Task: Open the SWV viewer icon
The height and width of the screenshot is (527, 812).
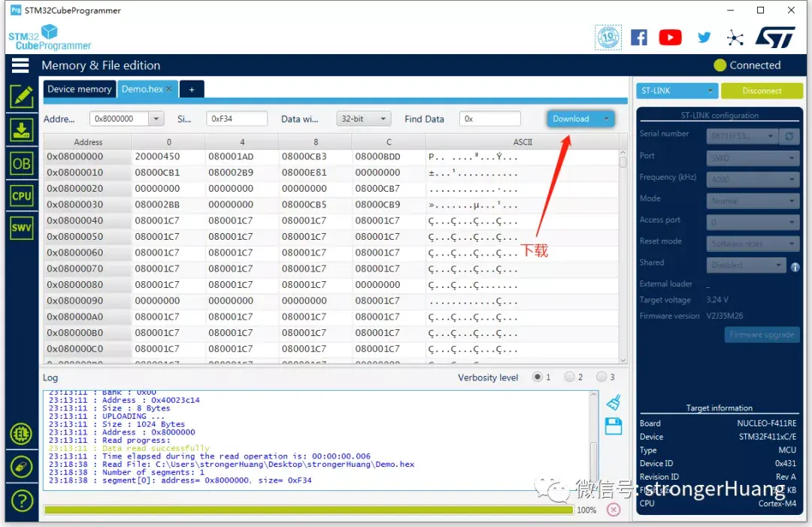Action: coord(21,228)
